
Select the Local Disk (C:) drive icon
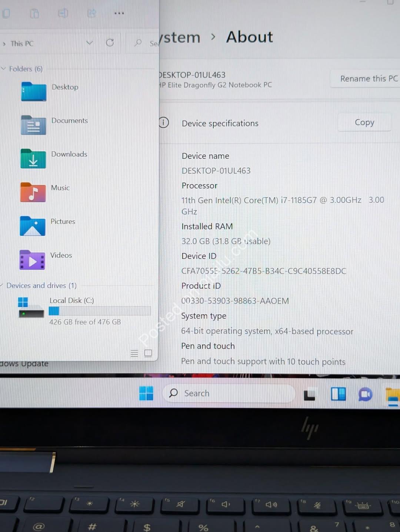(x=31, y=307)
